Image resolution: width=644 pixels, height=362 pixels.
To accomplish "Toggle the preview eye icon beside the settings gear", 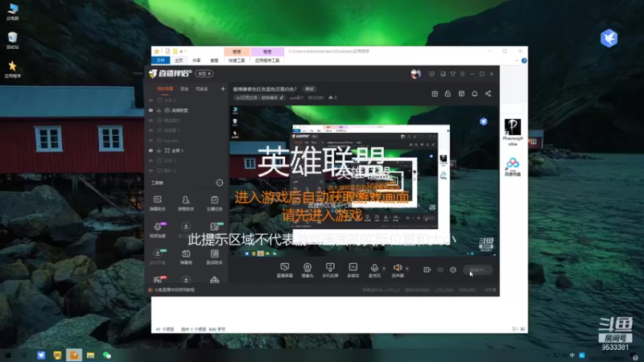I will (x=440, y=269).
